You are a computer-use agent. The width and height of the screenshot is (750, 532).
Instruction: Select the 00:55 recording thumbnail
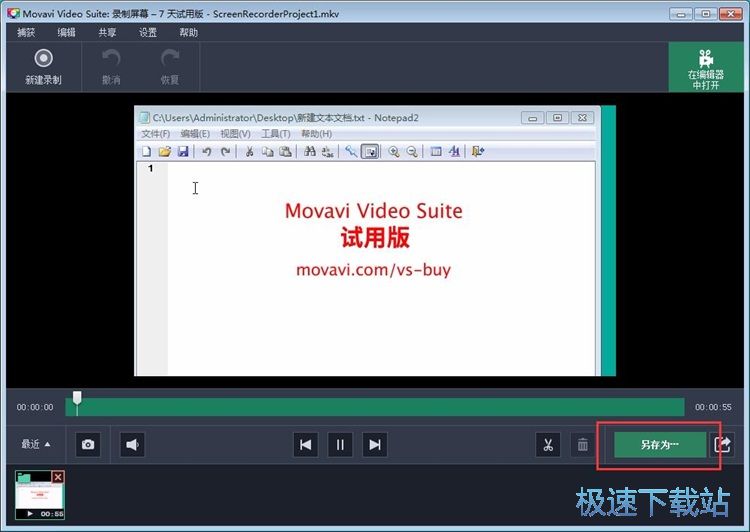40,495
